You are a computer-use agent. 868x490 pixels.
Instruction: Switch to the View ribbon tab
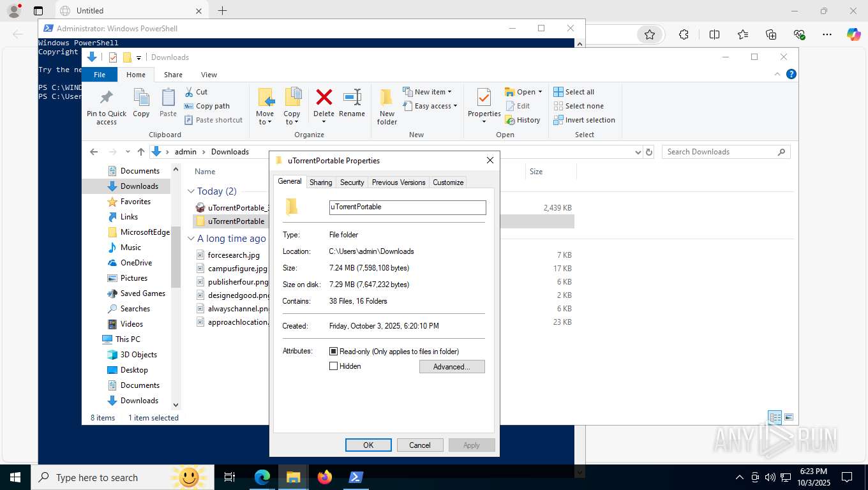(209, 75)
